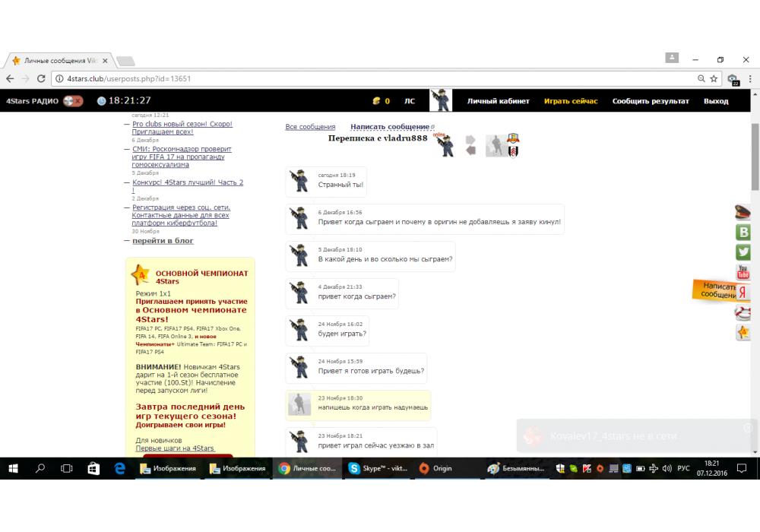Click the soldier avatar in top navigation
The image size is (760, 532).
441,100
